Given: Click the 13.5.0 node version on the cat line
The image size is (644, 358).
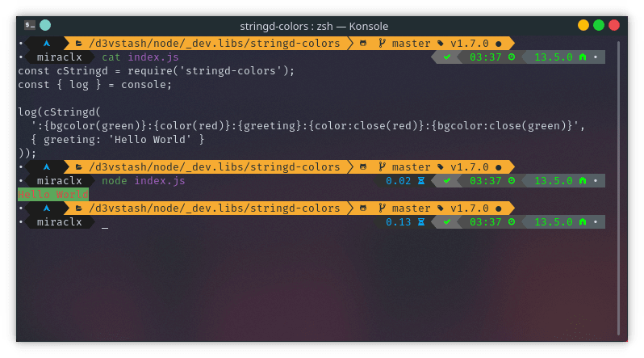Looking at the screenshot, I should 554,57.
